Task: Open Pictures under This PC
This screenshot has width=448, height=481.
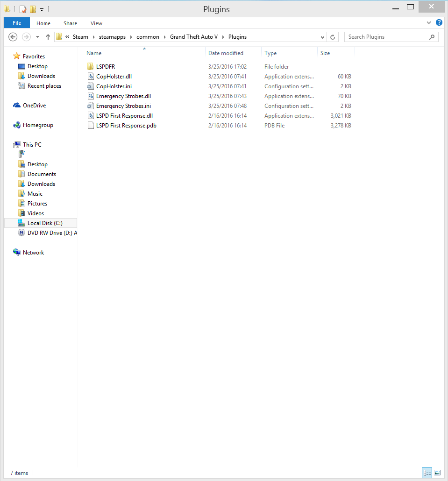Action: coord(37,204)
